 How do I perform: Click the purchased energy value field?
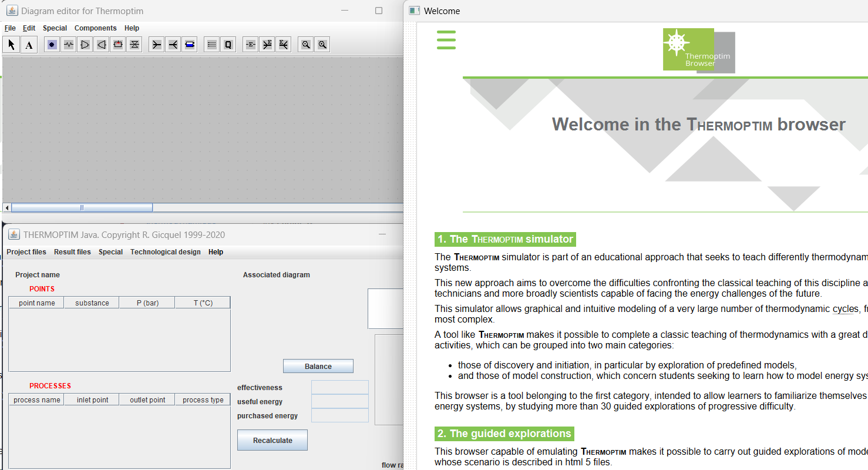click(340, 415)
